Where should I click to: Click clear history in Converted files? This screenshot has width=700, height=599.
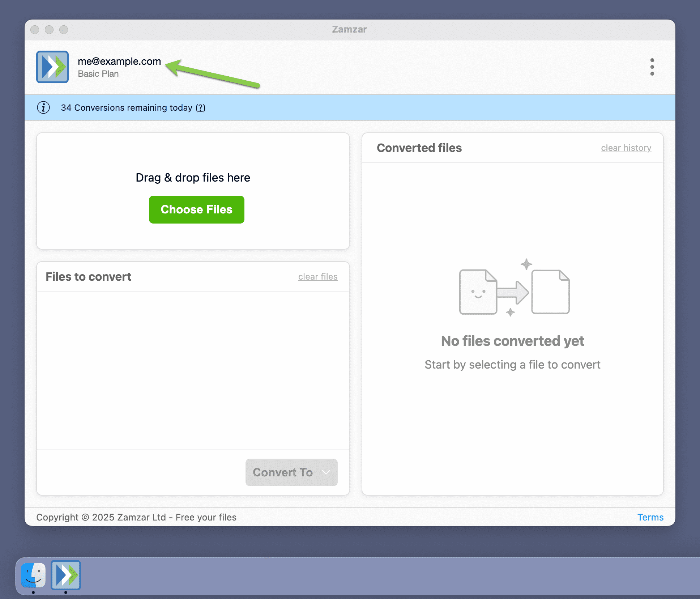626,148
